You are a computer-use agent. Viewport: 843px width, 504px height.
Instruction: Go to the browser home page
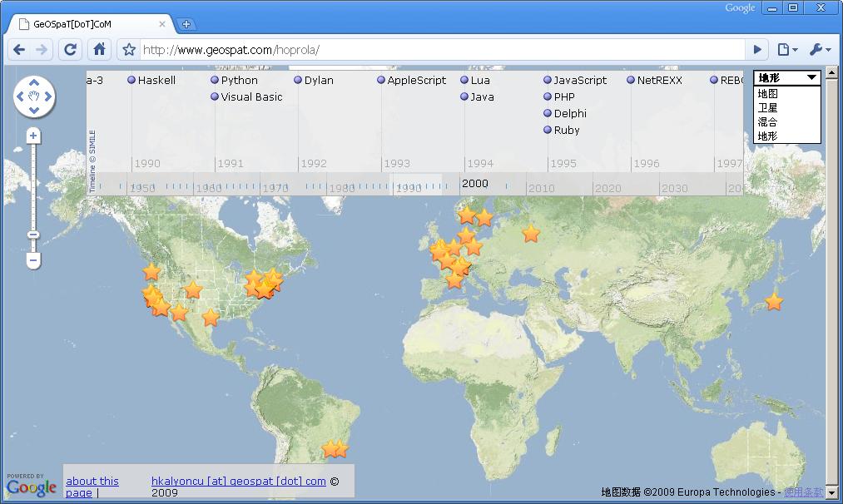99,50
